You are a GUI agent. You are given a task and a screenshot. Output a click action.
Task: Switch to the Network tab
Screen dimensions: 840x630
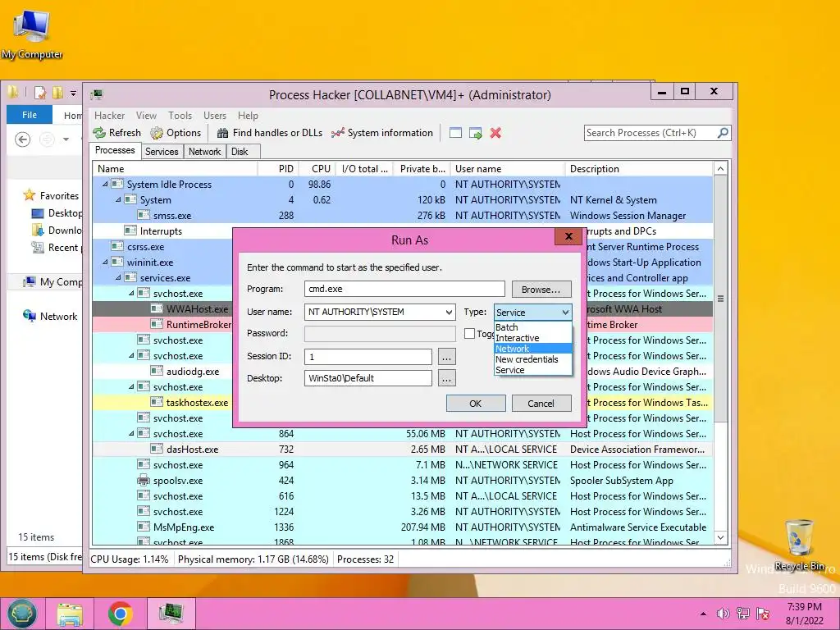click(204, 152)
